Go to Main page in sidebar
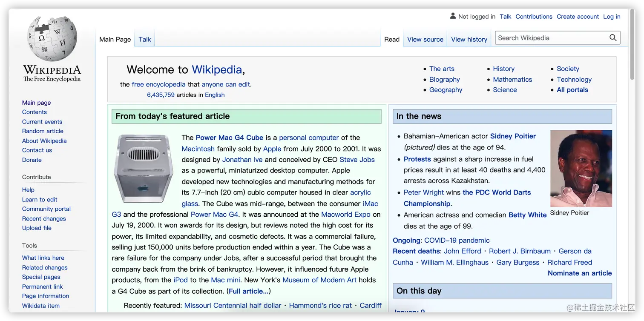 (x=36, y=103)
